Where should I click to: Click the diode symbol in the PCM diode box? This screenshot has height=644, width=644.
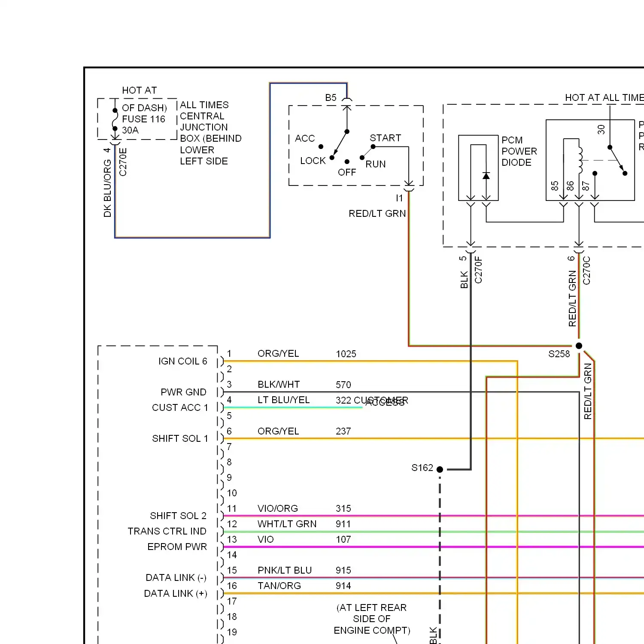486,176
